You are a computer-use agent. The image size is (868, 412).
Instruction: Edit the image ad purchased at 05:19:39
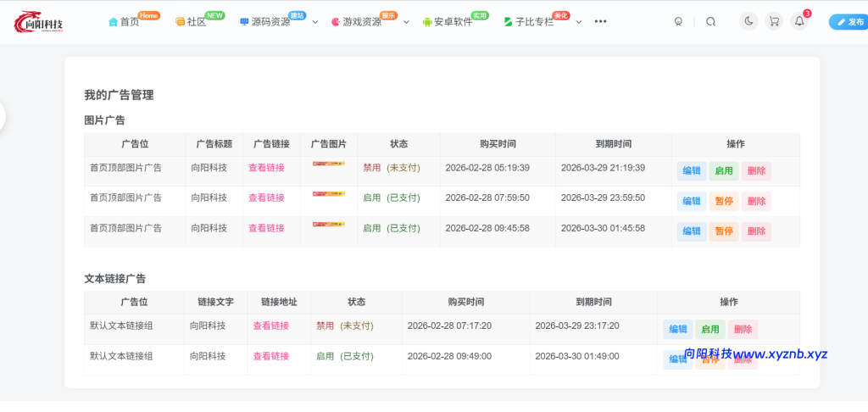click(x=692, y=171)
